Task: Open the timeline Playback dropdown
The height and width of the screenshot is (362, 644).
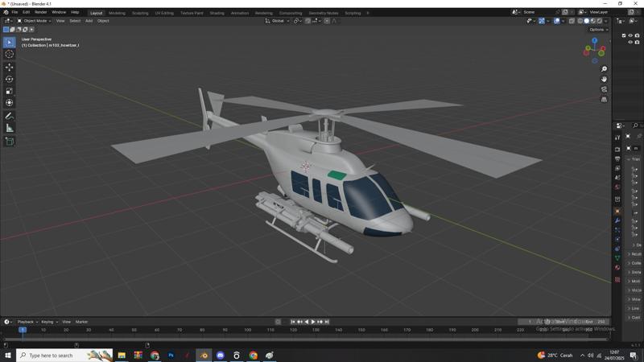Action: pos(27,323)
